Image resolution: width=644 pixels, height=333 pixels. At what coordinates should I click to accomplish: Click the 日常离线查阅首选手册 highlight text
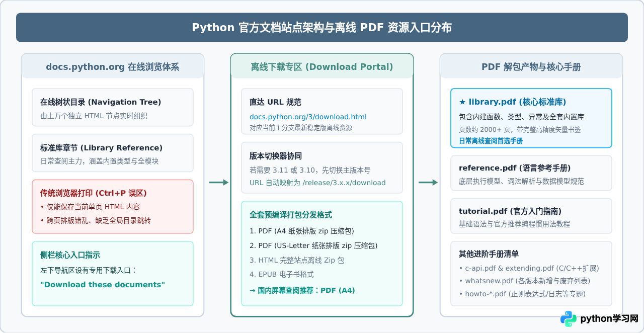click(491, 141)
